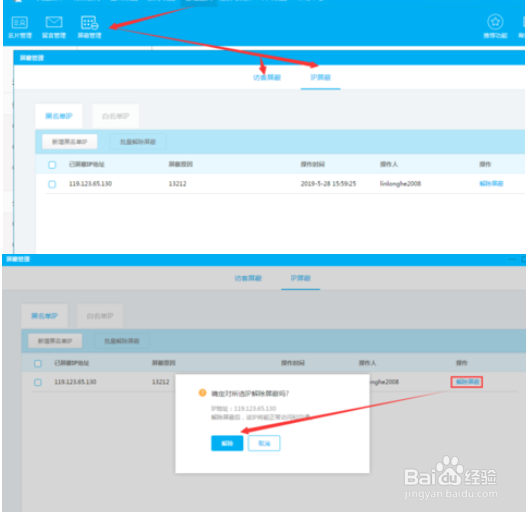Image resolution: width=527 pixels, height=512 pixels.
Task: Click 新增黑名单IP button in undimmed window
Action: tap(70, 142)
